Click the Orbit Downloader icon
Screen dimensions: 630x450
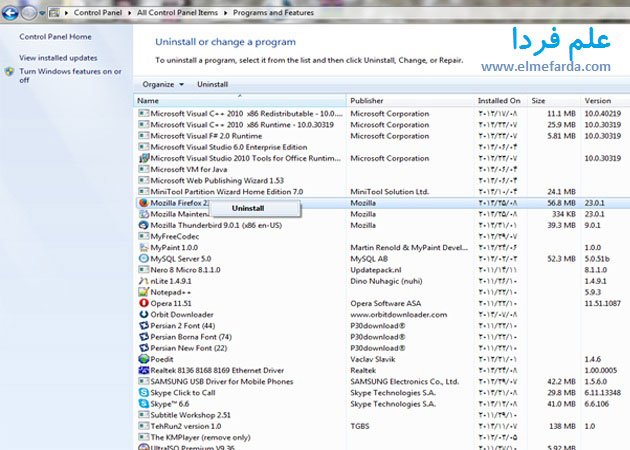[x=143, y=315]
